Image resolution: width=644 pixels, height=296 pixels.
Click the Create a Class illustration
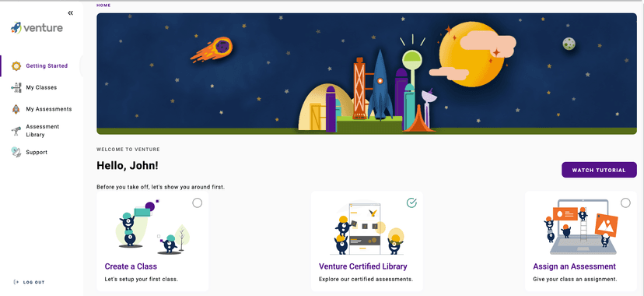click(x=152, y=227)
